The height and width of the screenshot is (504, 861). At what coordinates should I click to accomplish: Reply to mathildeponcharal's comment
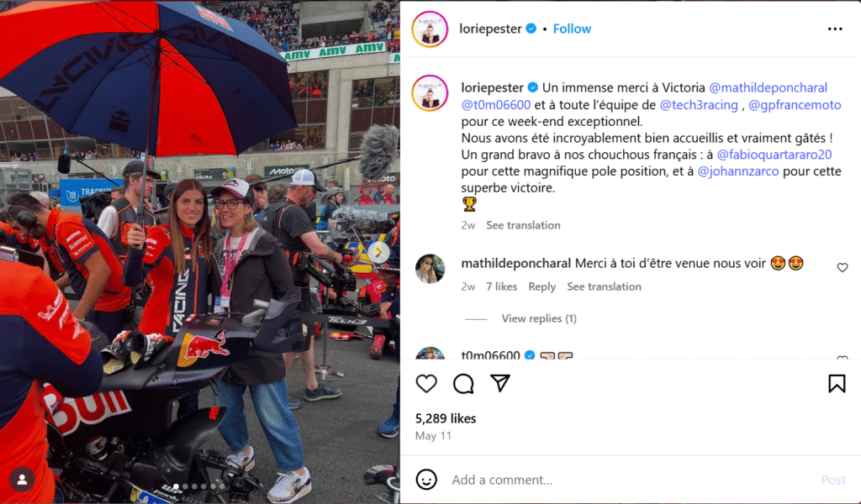click(x=542, y=286)
